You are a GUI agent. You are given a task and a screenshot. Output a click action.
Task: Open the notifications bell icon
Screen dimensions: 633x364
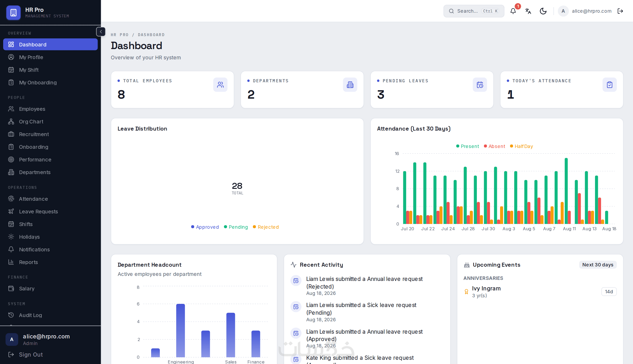(513, 11)
